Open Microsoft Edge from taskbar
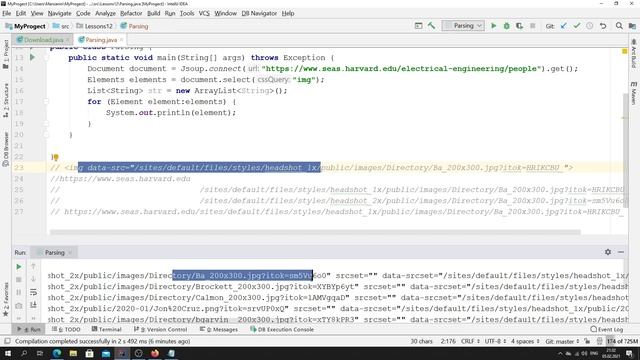Viewport: 640px width, 360px height. pos(57,353)
